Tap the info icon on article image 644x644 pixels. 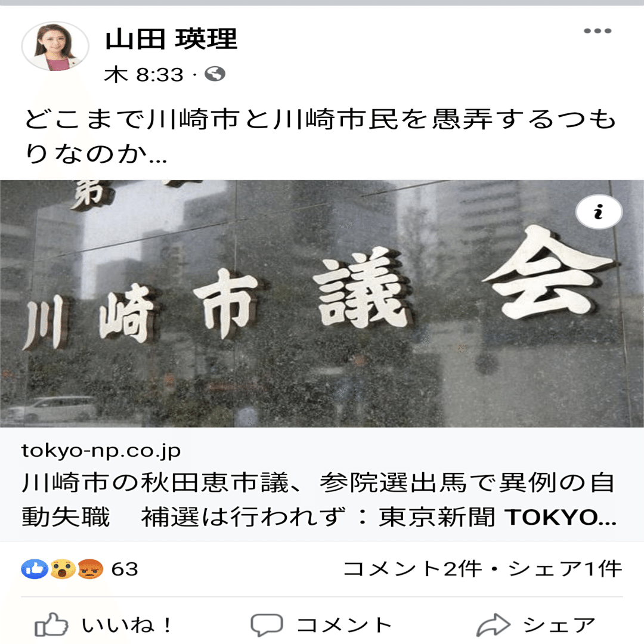pos(599,212)
